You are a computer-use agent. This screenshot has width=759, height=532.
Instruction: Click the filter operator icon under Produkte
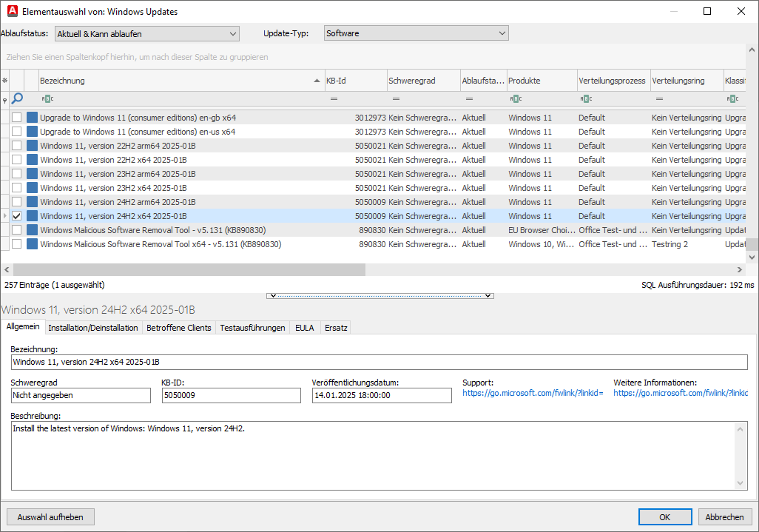[x=516, y=98]
